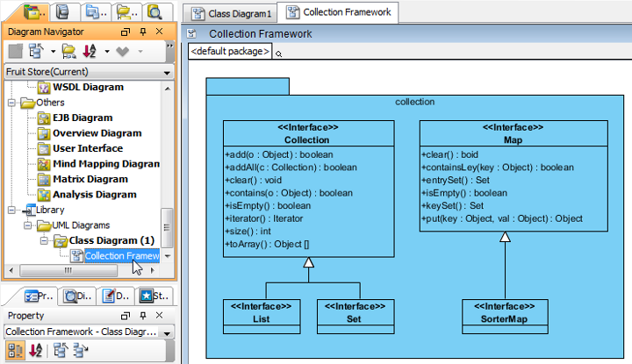Select the Set interface box
The height and width of the screenshot is (364, 632).
click(x=355, y=317)
